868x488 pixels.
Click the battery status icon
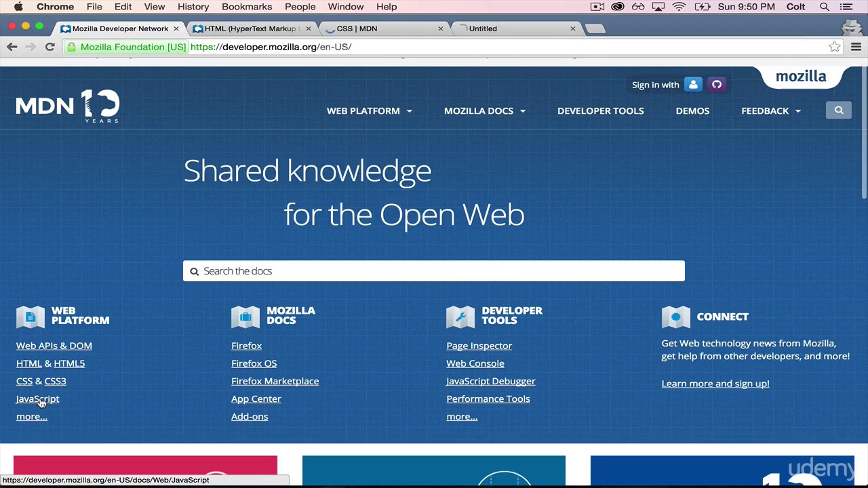coord(703,7)
